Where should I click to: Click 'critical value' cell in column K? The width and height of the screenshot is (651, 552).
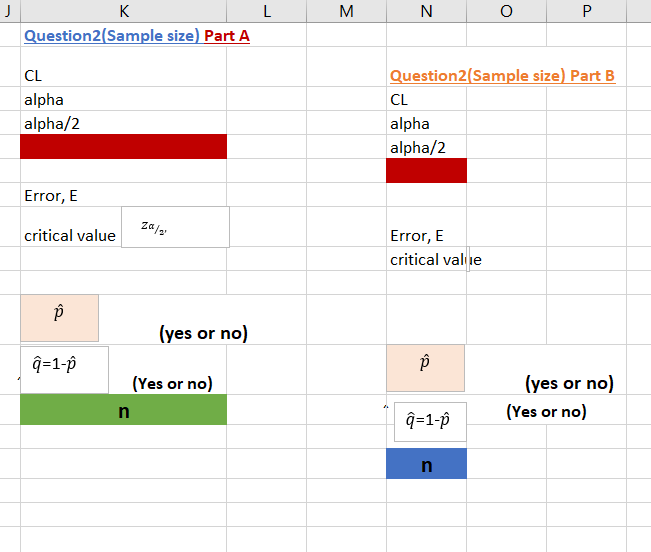pyautogui.click(x=71, y=235)
